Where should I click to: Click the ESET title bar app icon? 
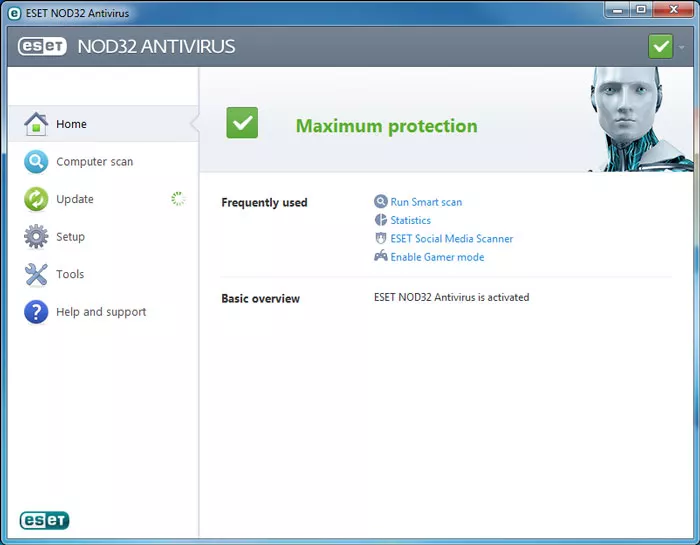coord(14,13)
